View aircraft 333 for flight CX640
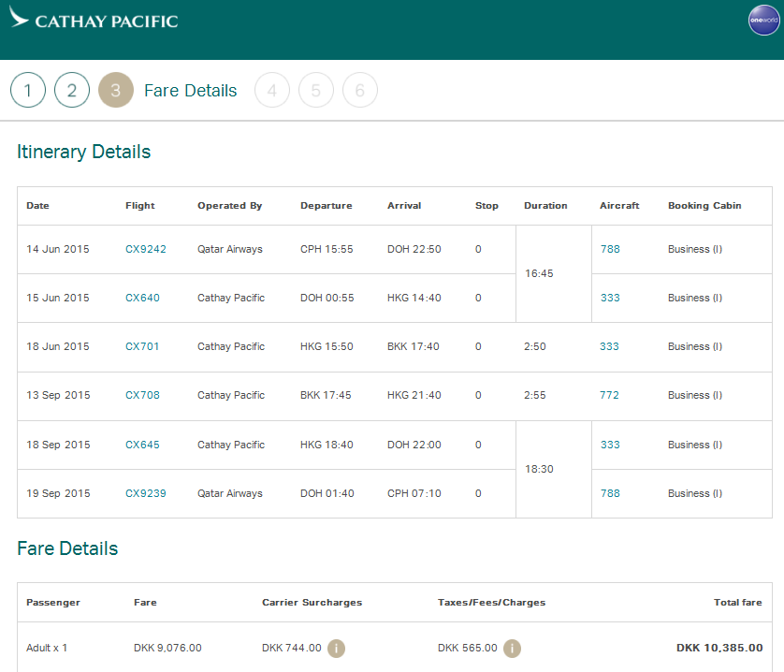This screenshot has height=672, width=784. pos(610,298)
